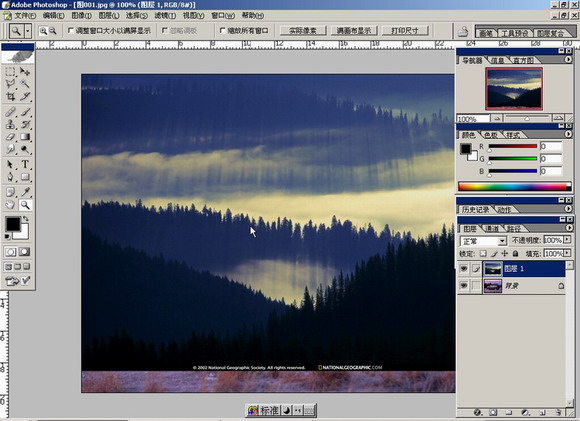
Task: Open Color palette flyout menu
Action: [x=568, y=134]
